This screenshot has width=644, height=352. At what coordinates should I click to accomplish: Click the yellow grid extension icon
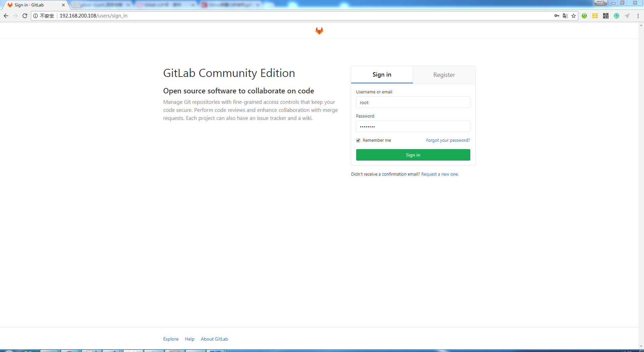(595, 16)
